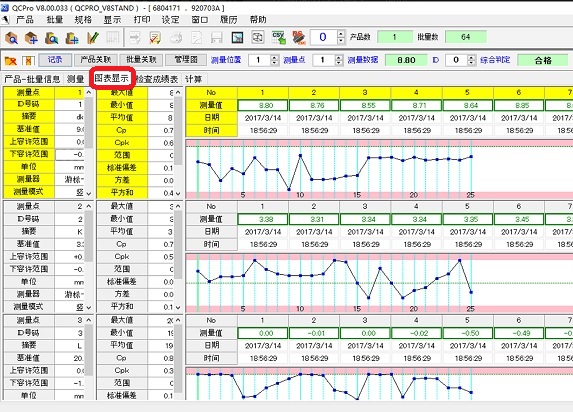The image size is (573, 412).
Task: Click the batch search icon in toolbar
Action: point(52,37)
